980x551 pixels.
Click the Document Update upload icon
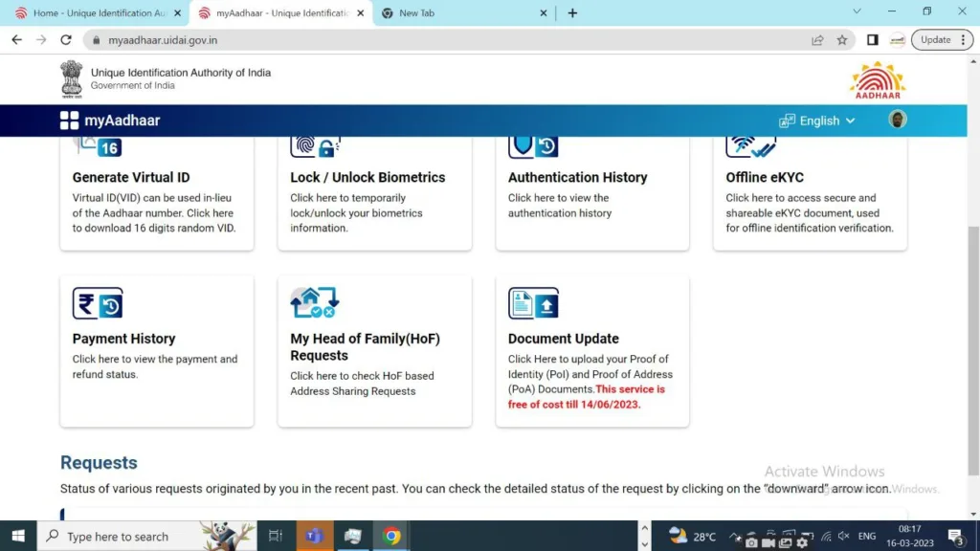point(533,304)
